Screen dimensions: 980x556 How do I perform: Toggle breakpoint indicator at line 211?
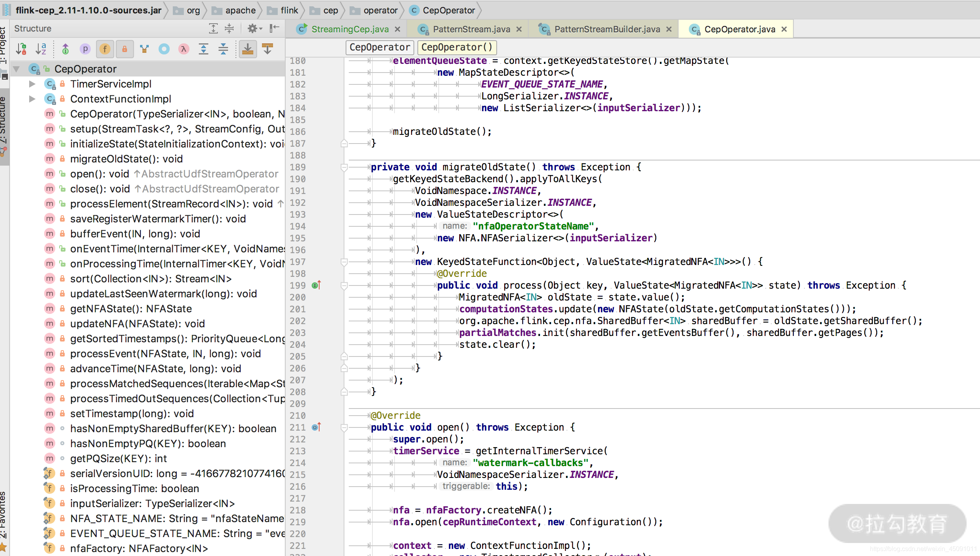click(x=314, y=427)
